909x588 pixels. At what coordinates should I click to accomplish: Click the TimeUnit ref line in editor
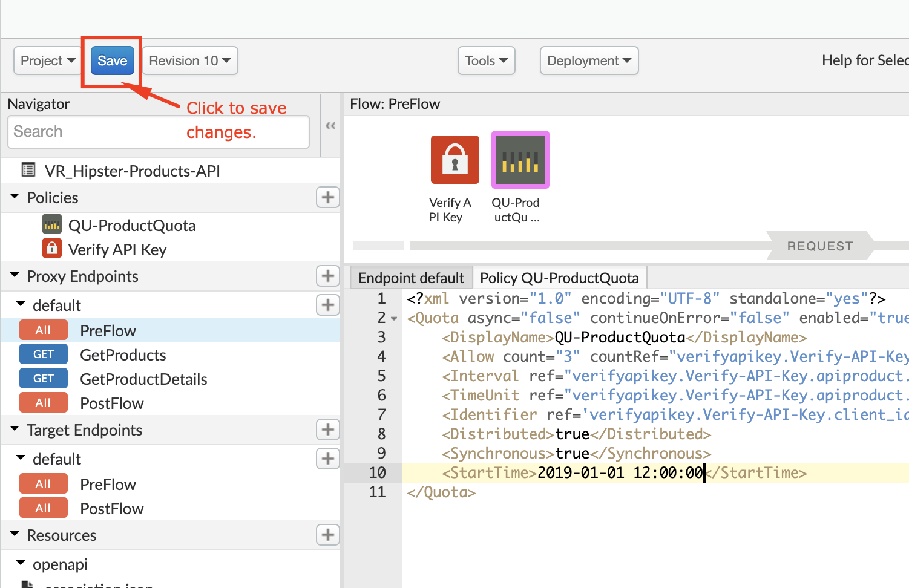pyautogui.click(x=675, y=395)
